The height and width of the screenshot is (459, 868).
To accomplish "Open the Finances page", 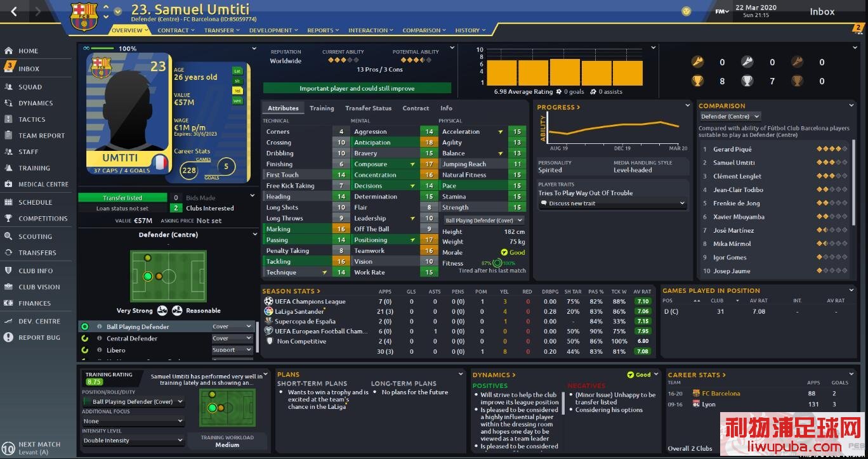I will (34, 303).
